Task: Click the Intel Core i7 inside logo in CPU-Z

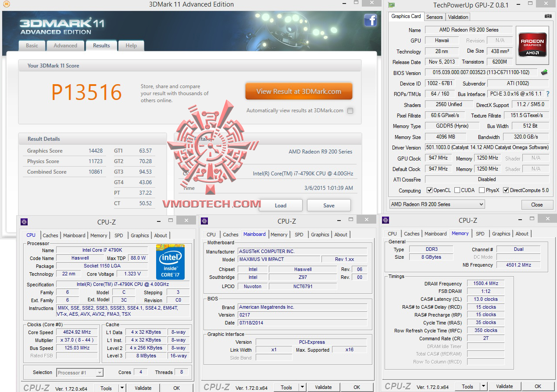Action: coord(170,262)
